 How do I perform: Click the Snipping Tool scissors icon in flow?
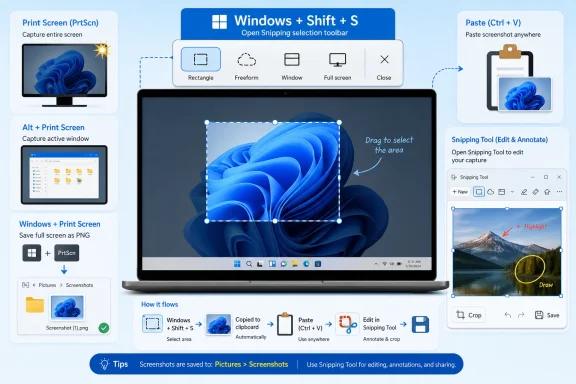pyautogui.click(x=347, y=324)
